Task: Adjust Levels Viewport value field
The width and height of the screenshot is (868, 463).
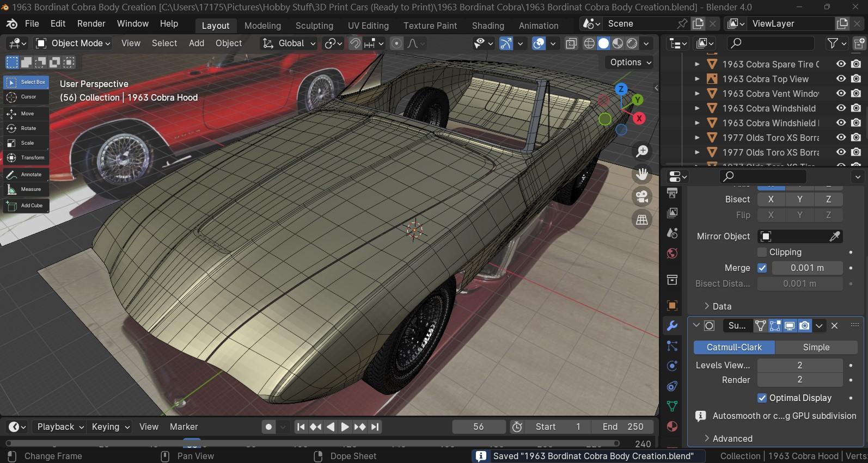Action: [x=800, y=365]
